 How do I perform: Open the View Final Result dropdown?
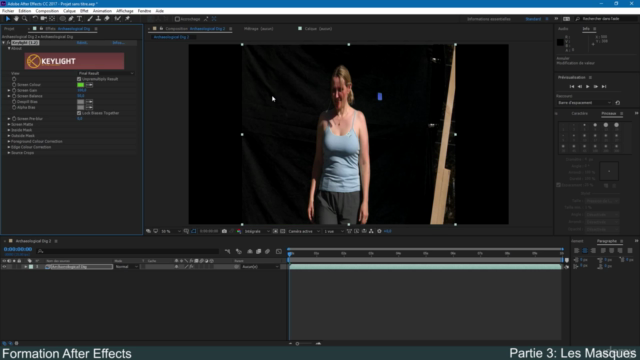point(106,73)
